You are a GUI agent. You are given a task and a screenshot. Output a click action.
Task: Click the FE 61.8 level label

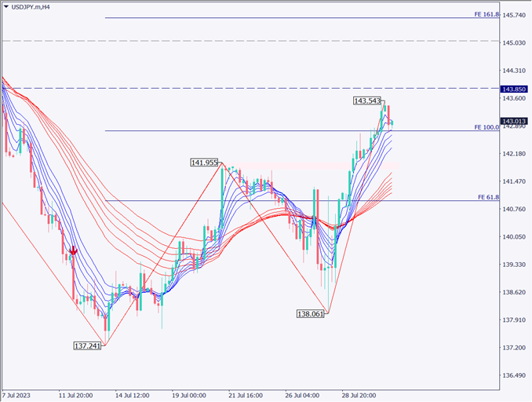click(488, 197)
